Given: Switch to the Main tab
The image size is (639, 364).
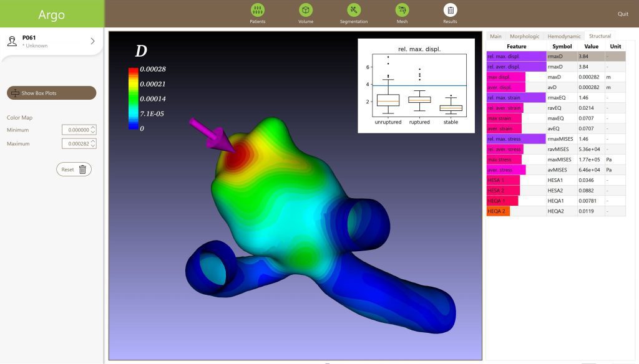Looking at the screenshot, I should click(x=495, y=36).
